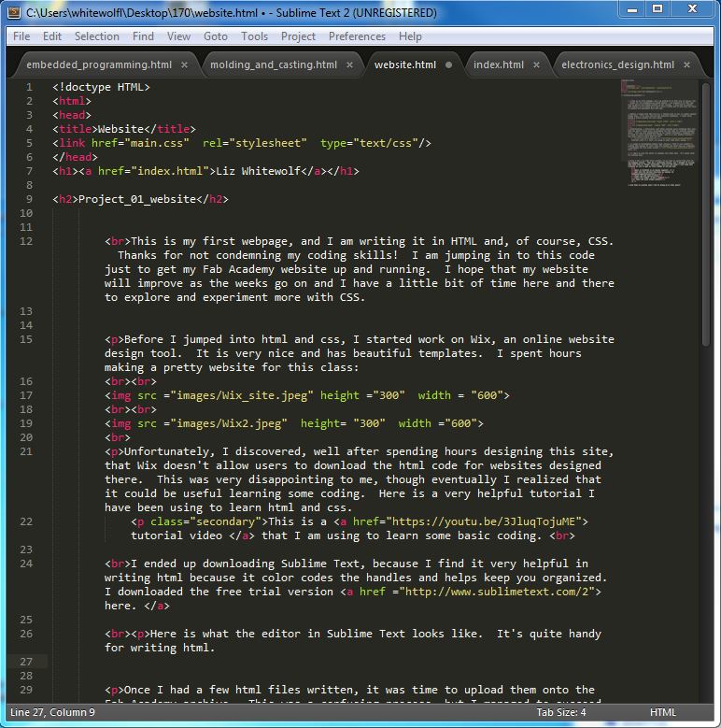Click status text Line 27, Column 9
Screen dimensions: 721x728
tap(52, 712)
